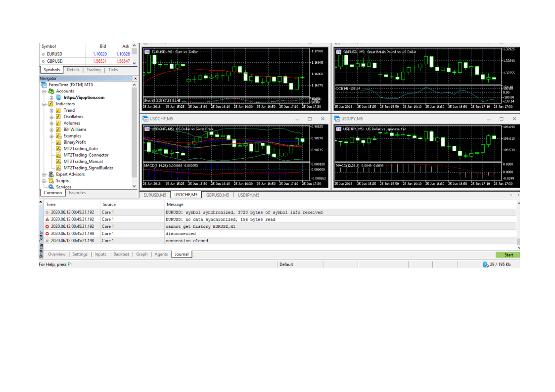Click the Scripts scroll icon
The width and height of the screenshot is (555, 392).
coord(51,181)
